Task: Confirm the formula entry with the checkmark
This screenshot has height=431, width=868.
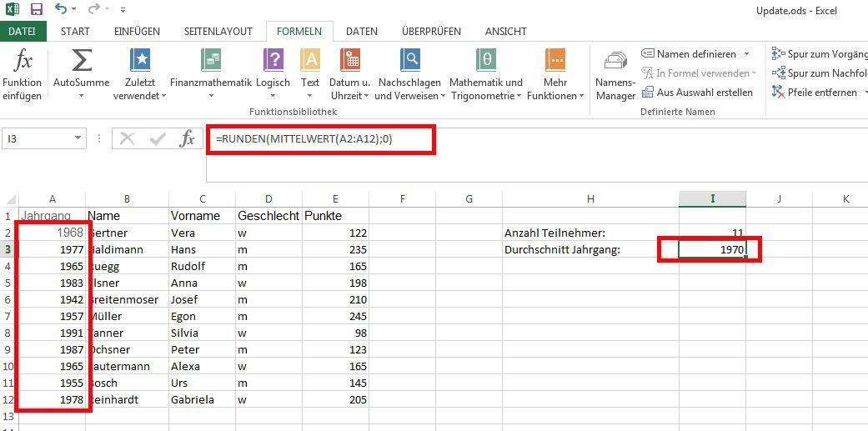Action: pos(158,139)
